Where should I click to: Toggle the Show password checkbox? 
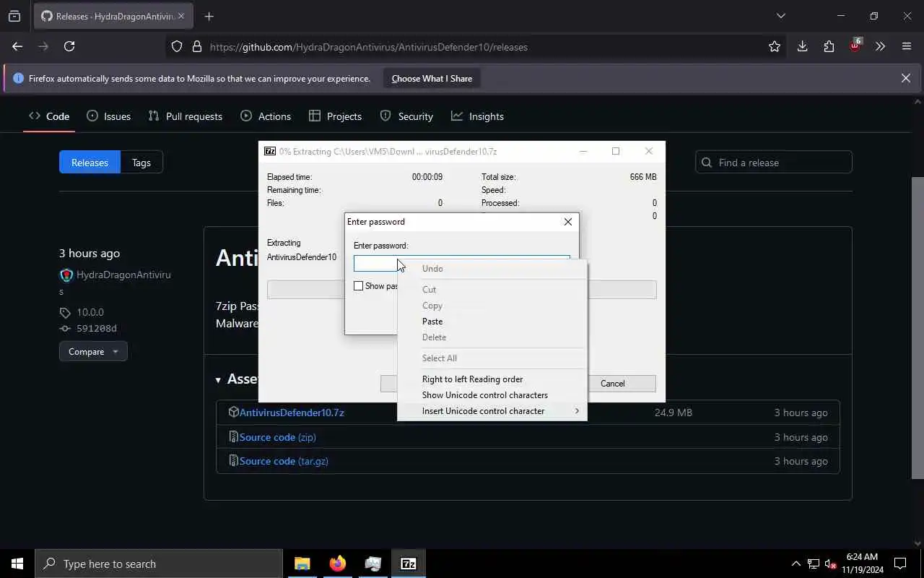(358, 286)
